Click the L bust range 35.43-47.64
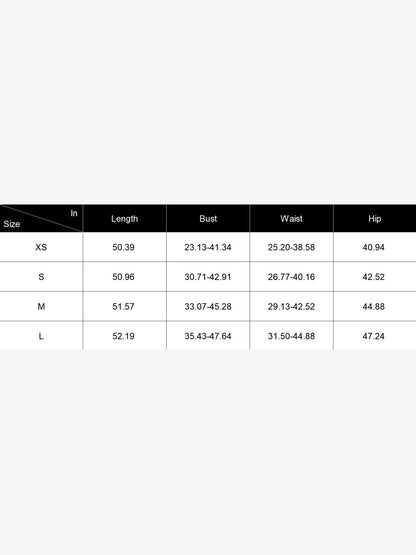This screenshot has height=555, width=416. point(208,336)
